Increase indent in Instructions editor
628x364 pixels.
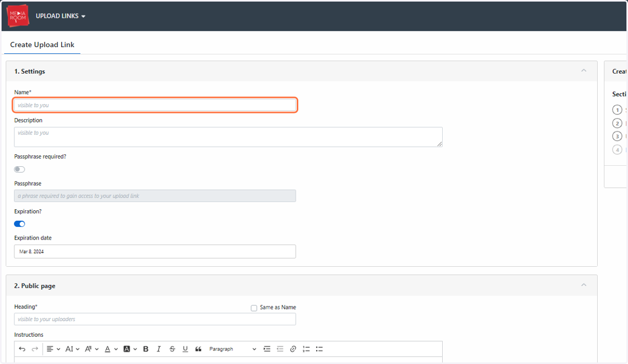[x=267, y=349]
